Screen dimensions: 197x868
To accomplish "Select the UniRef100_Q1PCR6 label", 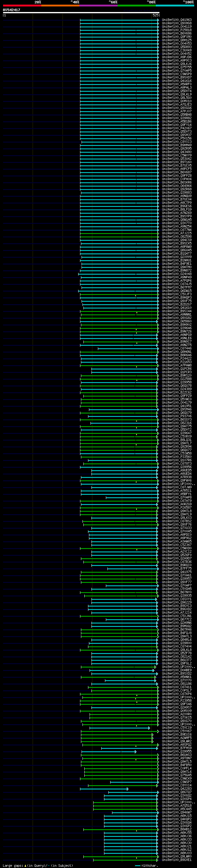I will (x=177, y=369).
